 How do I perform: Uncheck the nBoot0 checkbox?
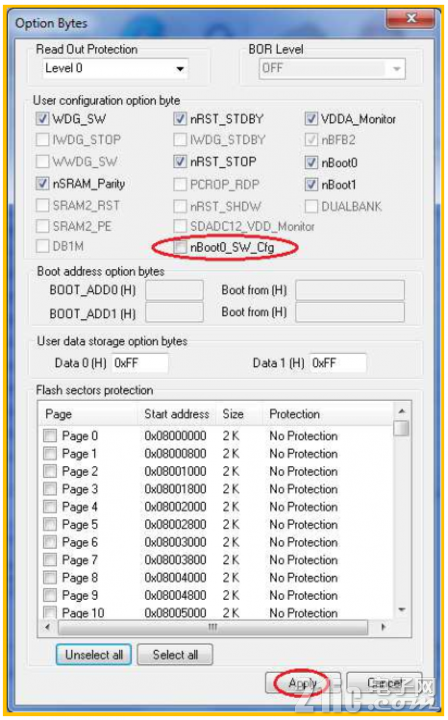pos(311,163)
